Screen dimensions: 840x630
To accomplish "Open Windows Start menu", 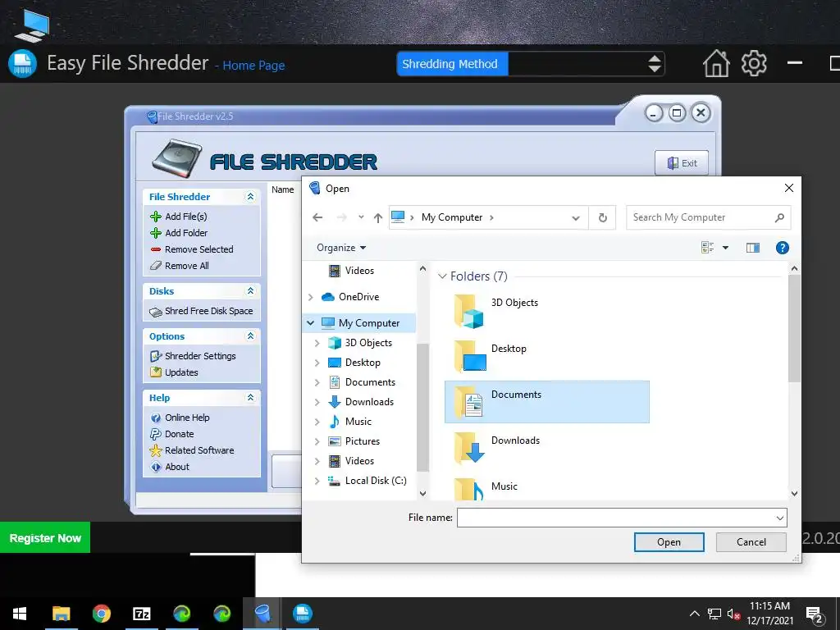I will point(20,614).
